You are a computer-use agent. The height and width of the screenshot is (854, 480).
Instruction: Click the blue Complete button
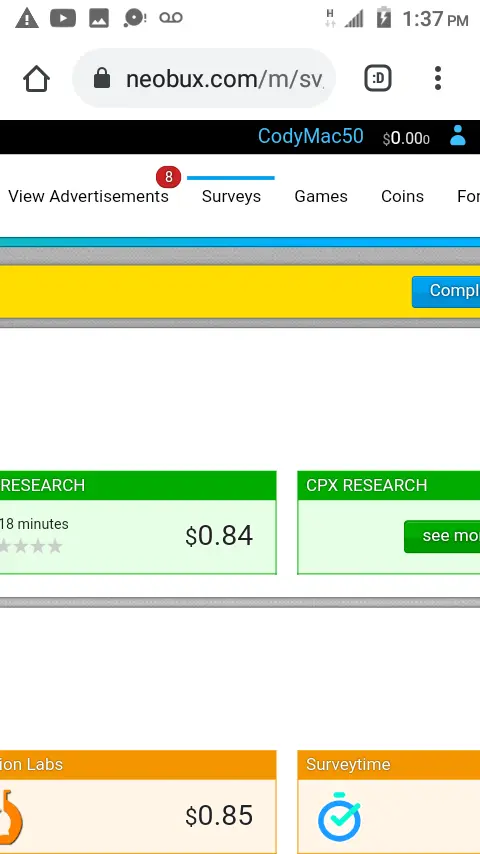[446, 291]
